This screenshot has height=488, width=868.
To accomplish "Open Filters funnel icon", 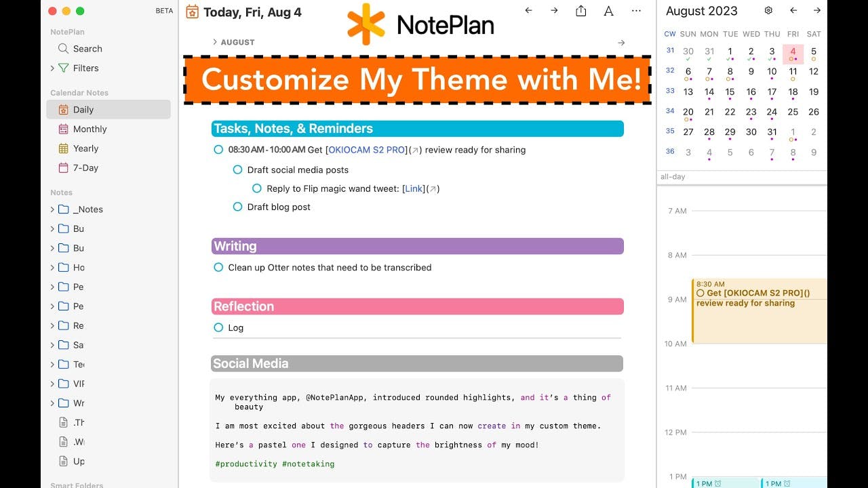I will 63,68.
